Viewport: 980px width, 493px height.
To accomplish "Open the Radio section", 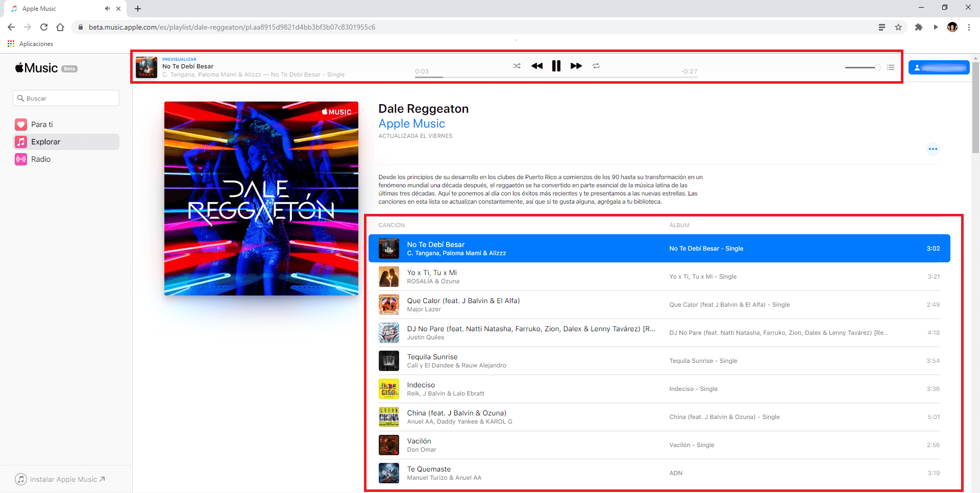I will click(66, 159).
